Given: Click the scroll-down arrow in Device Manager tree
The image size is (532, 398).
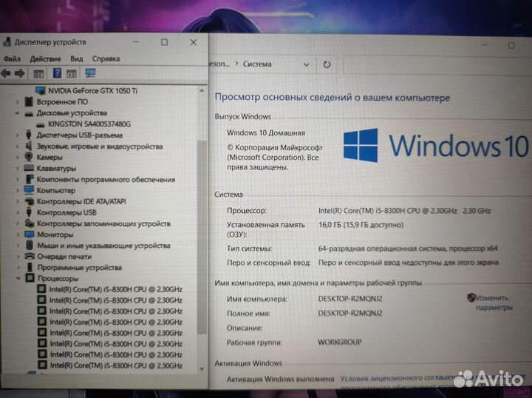Looking at the screenshot, I should [x=202, y=369].
